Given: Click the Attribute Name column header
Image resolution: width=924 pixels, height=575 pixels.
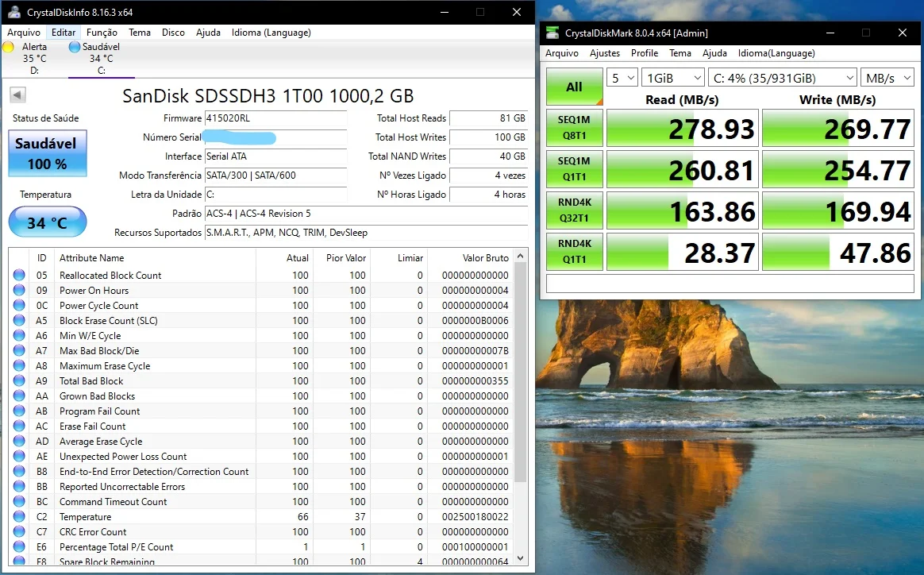Looking at the screenshot, I should click(x=155, y=258).
